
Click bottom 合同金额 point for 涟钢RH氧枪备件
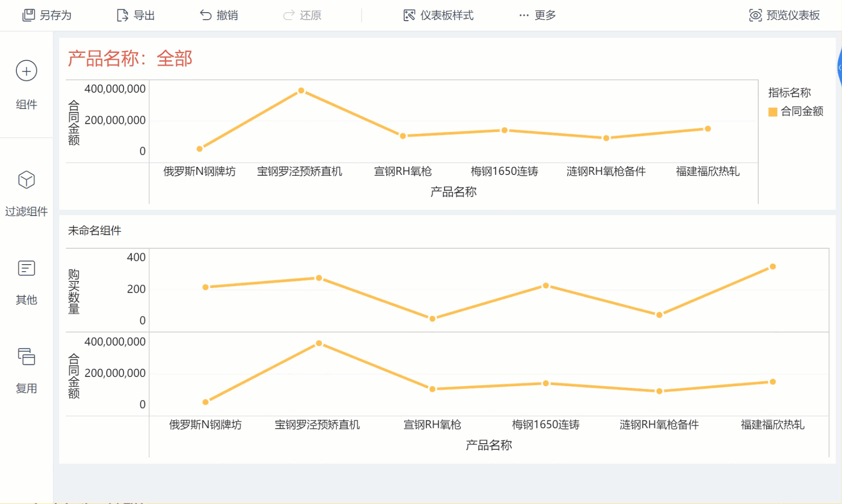(x=659, y=391)
